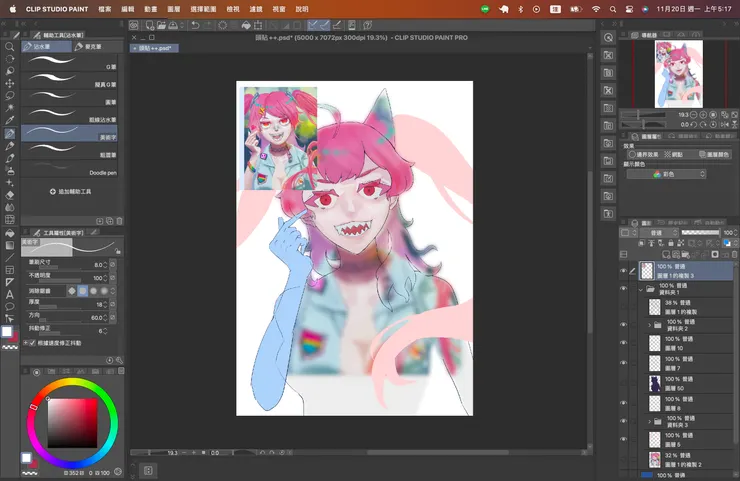
Task: Open the expression color 彩色 dropdown
Action: pos(666,174)
